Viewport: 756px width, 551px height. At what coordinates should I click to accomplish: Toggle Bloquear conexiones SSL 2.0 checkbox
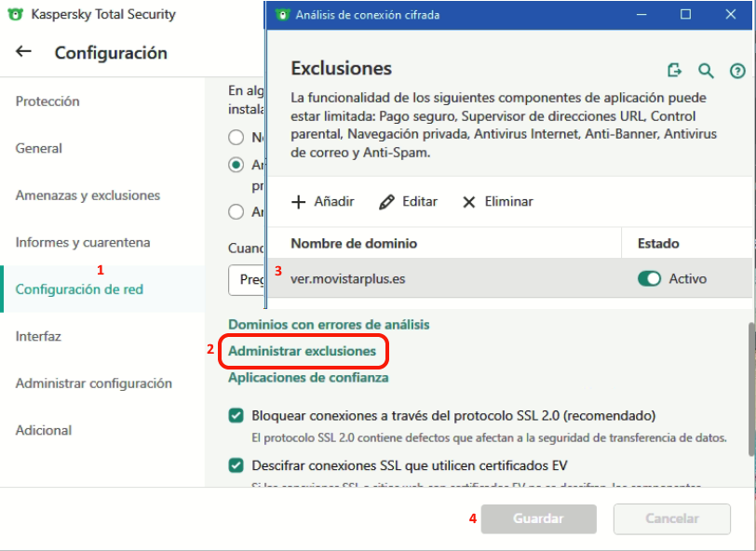[x=236, y=415]
